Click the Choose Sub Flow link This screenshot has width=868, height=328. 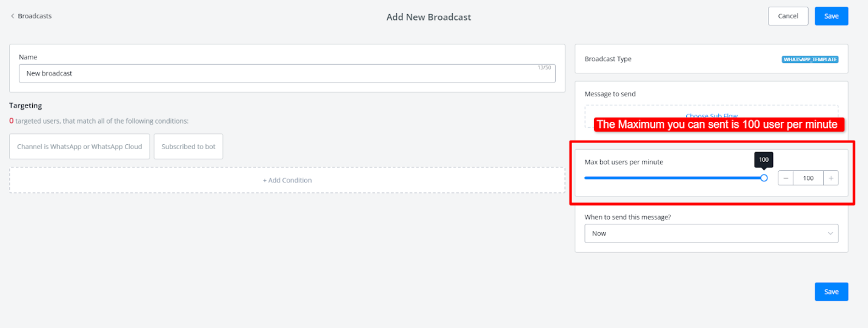711,115
